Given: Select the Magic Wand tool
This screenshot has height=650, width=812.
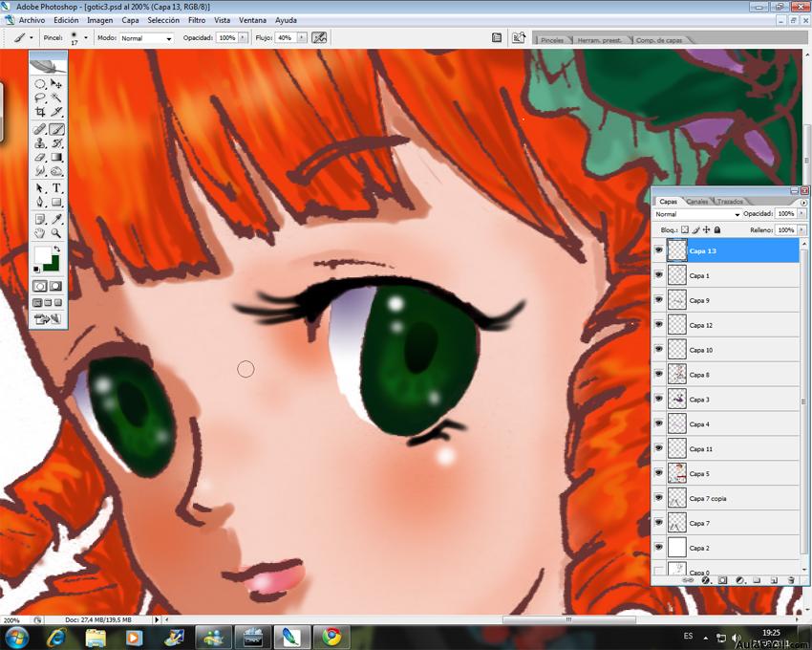Looking at the screenshot, I should [56, 97].
